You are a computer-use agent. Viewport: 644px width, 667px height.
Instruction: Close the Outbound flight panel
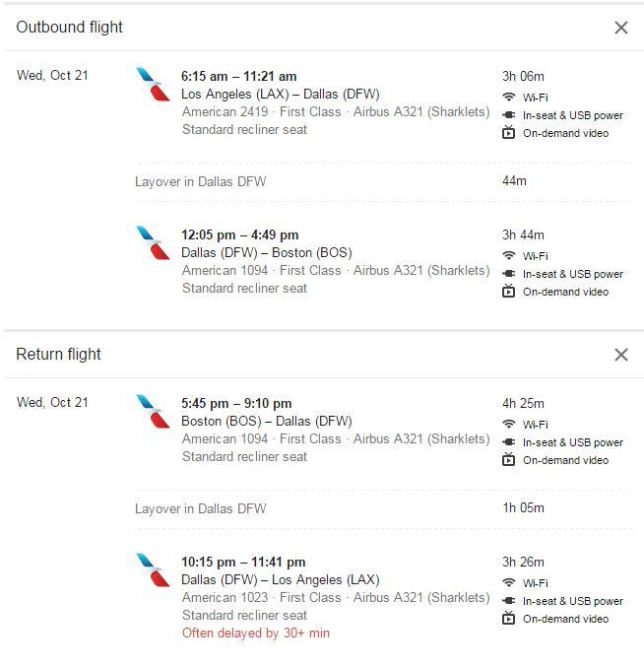point(620,28)
